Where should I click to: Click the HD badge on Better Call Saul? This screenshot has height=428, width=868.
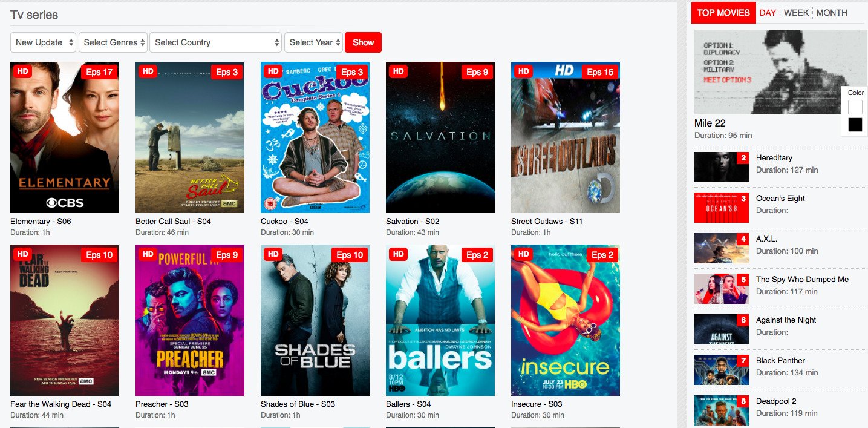(x=148, y=71)
